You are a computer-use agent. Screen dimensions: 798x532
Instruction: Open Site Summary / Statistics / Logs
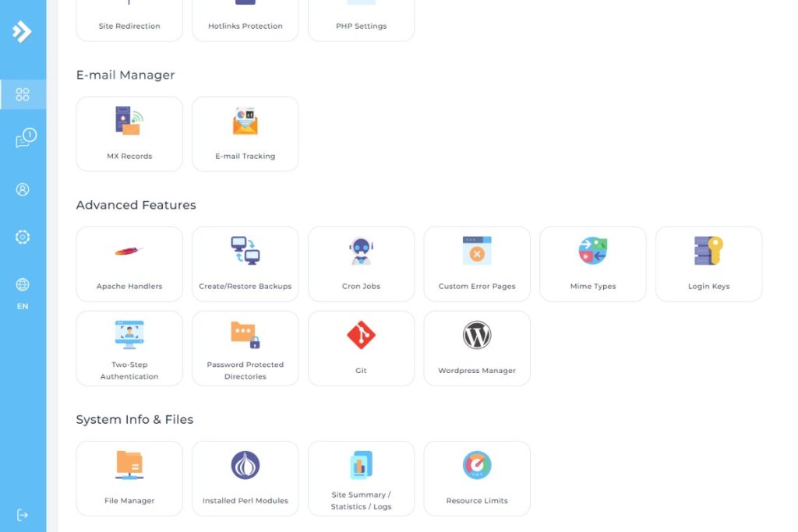361,477
